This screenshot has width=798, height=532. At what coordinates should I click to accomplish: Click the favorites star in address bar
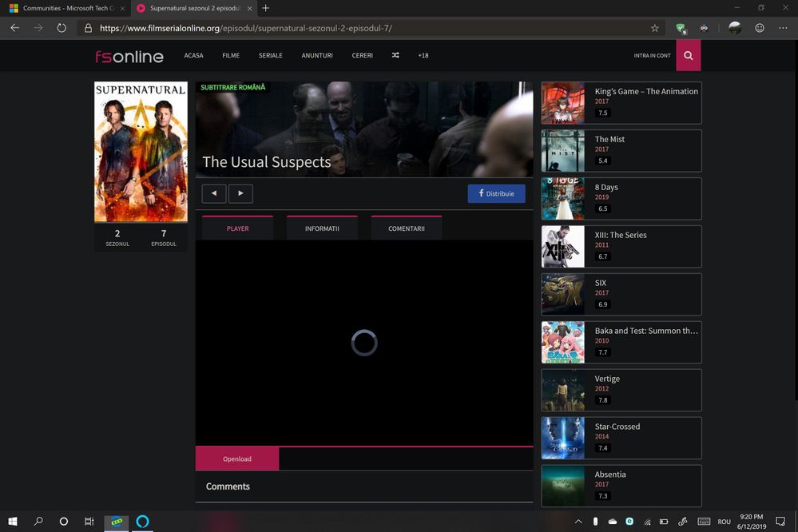pos(654,27)
